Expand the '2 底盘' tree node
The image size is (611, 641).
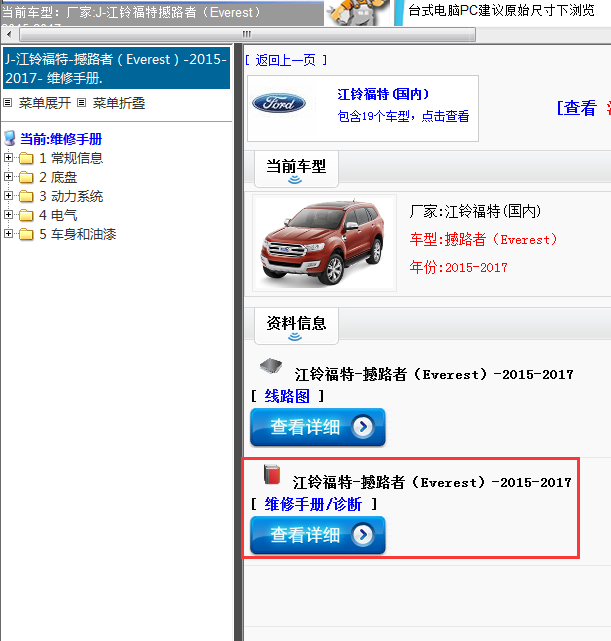[x=8, y=177]
